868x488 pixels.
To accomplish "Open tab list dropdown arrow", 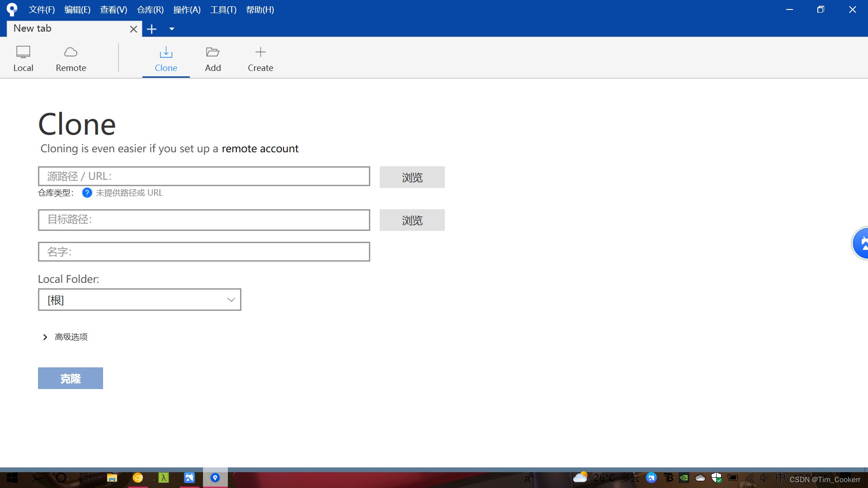I will click(172, 29).
